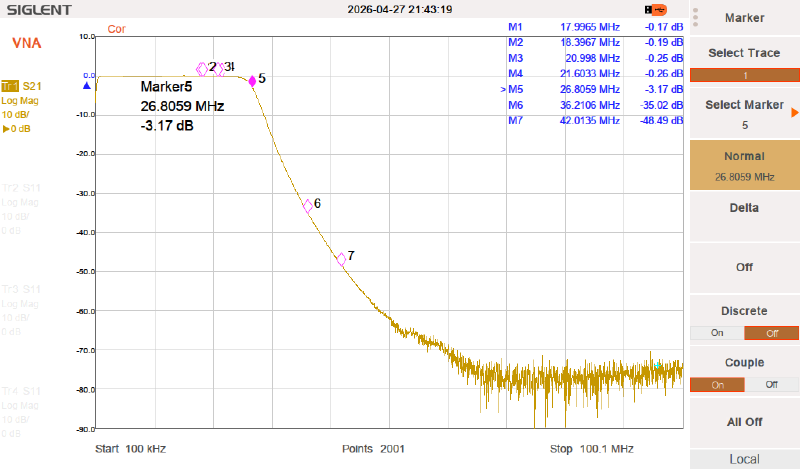Select the Tr1 S21 trace label
This screenshot has width=800, height=469.
pyautogui.click(x=21, y=86)
